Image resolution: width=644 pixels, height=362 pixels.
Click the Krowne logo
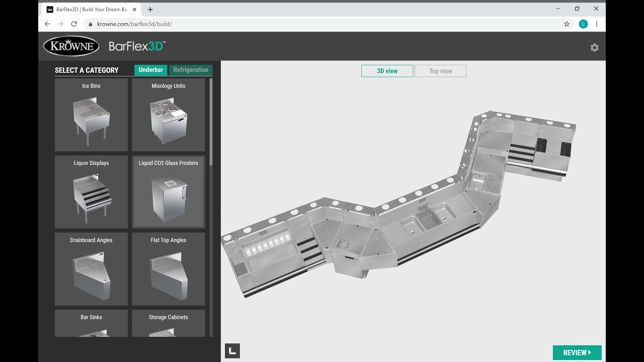tap(71, 46)
